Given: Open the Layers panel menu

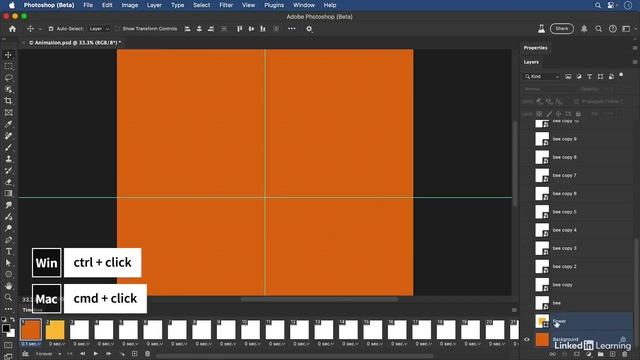Looking at the screenshot, I should click(x=635, y=62).
